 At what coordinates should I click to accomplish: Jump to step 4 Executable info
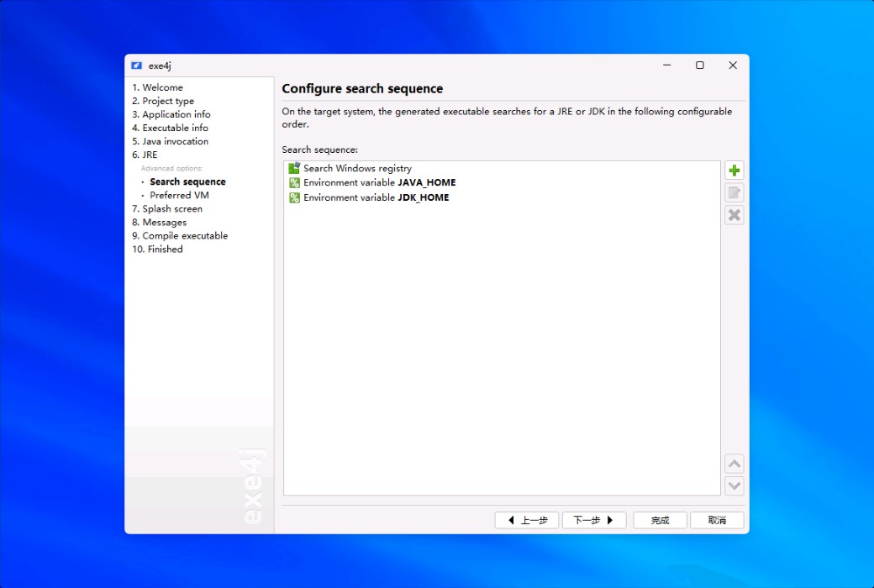170,128
